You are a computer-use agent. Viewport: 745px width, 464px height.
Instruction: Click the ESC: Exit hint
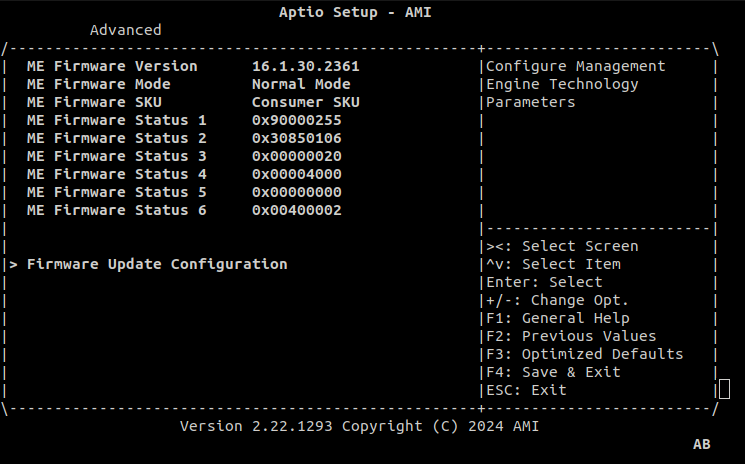pos(526,390)
